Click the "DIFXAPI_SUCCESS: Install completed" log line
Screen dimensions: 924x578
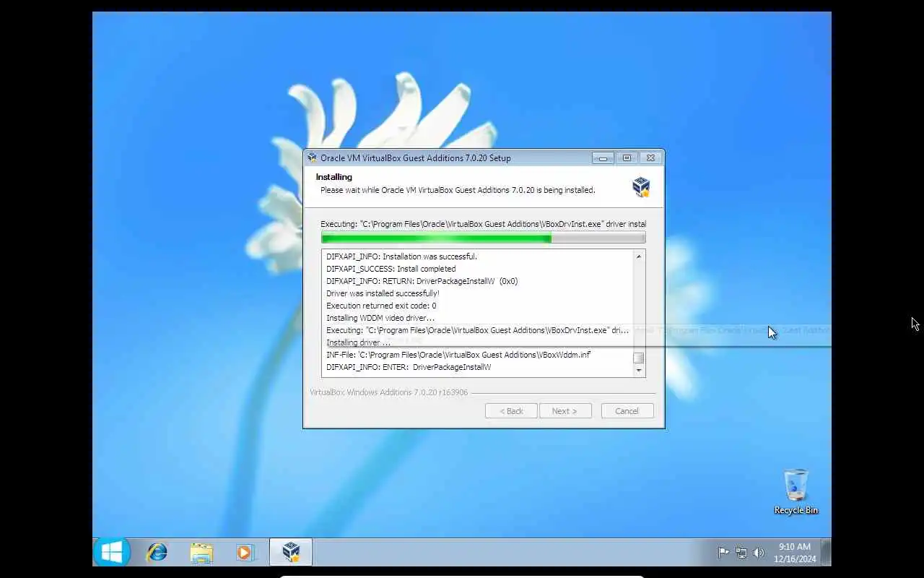coord(391,269)
